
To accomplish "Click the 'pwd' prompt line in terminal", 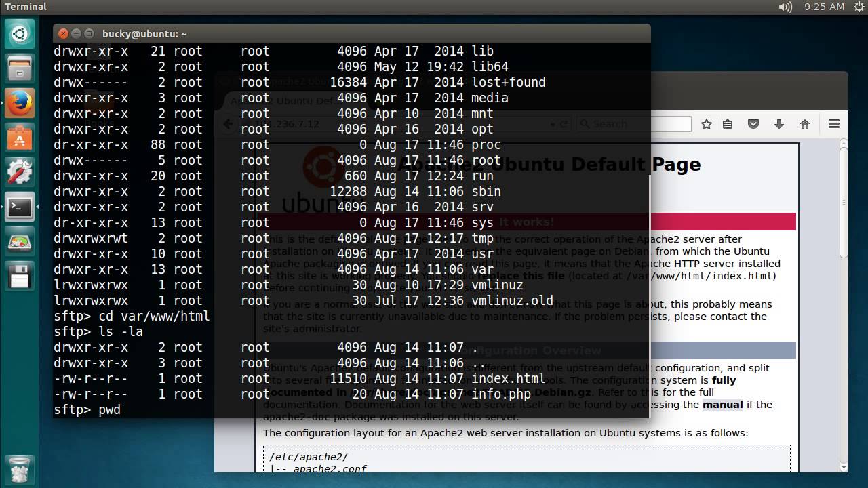I will click(87, 409).
